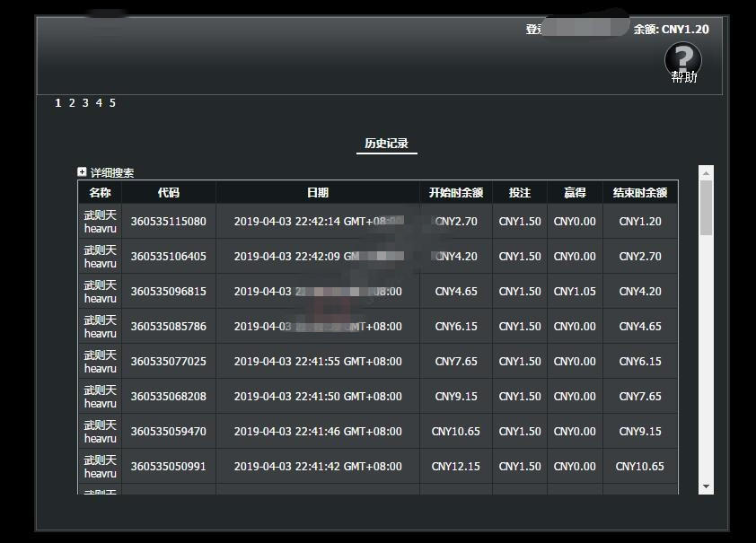Click bet amount in row 360535050991
Viewport: 756px width, 543px height.
pos(520,467)
